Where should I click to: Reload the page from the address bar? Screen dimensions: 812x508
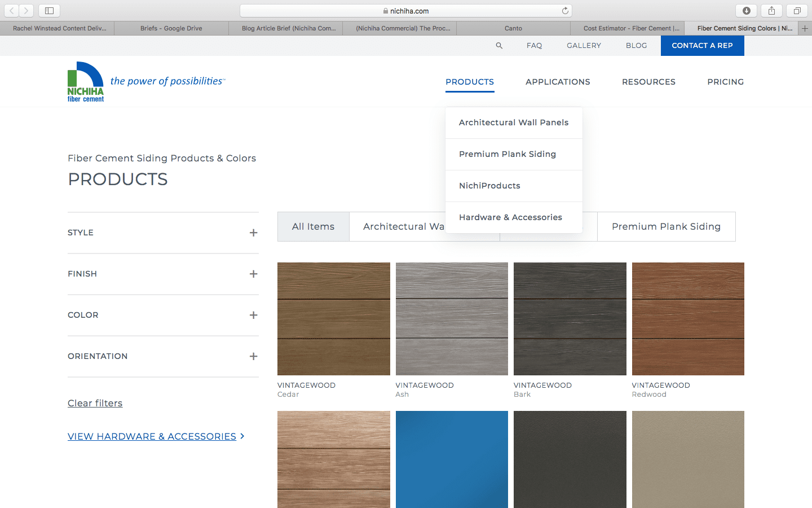click(x=565, y=11)
